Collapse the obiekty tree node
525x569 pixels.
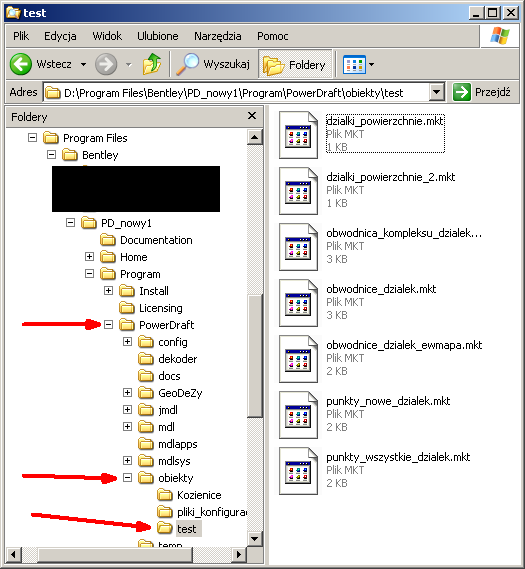127,478
